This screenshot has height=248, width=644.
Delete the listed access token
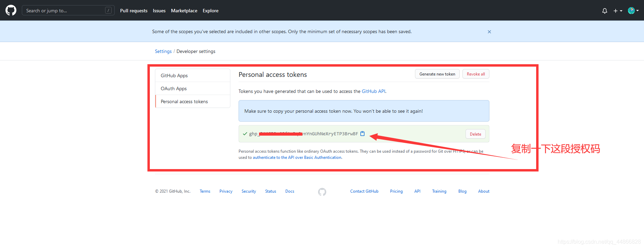[475, 134]
